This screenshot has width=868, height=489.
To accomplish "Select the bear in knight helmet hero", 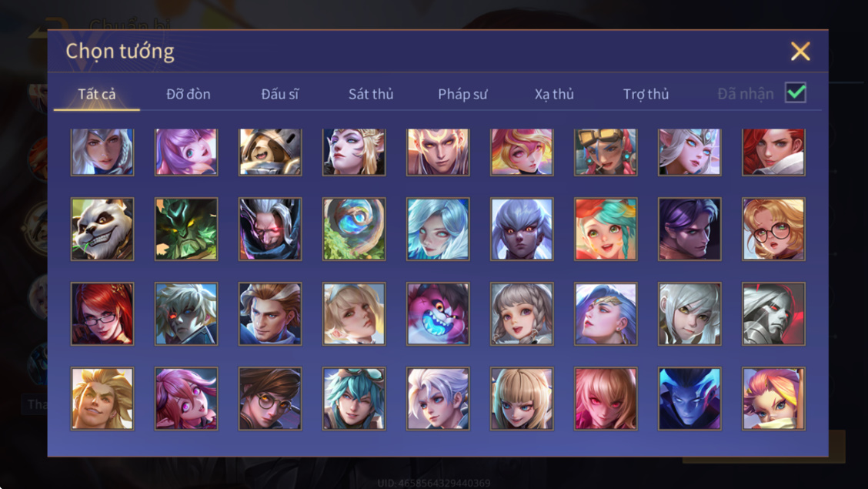I will [270, 152].
